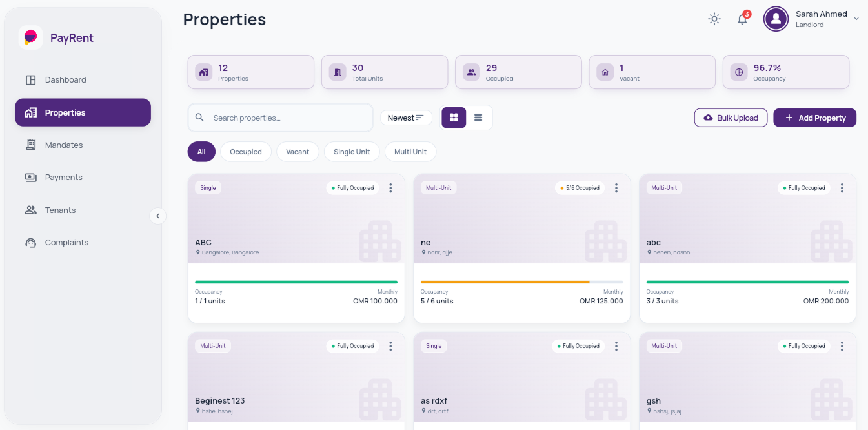Go to Mandates in the sidebar
Image resolution: width=868 pixels, height=430 pixels.
point(83,145)
